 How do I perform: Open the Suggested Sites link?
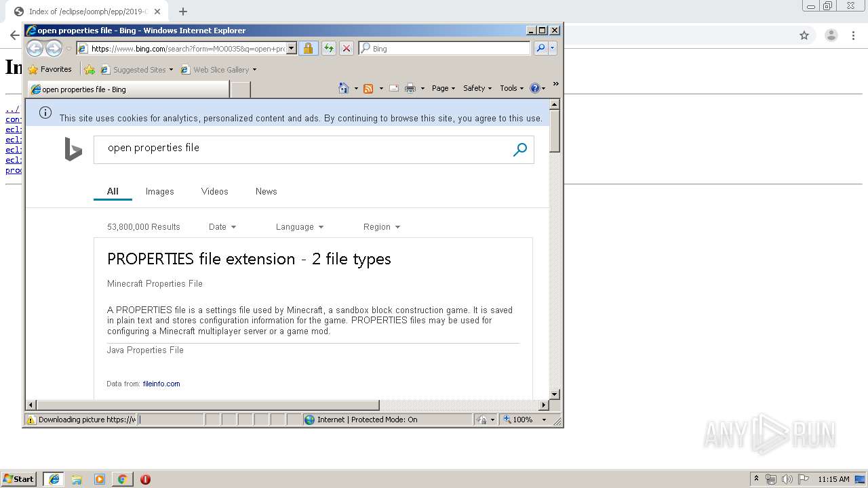133,69
